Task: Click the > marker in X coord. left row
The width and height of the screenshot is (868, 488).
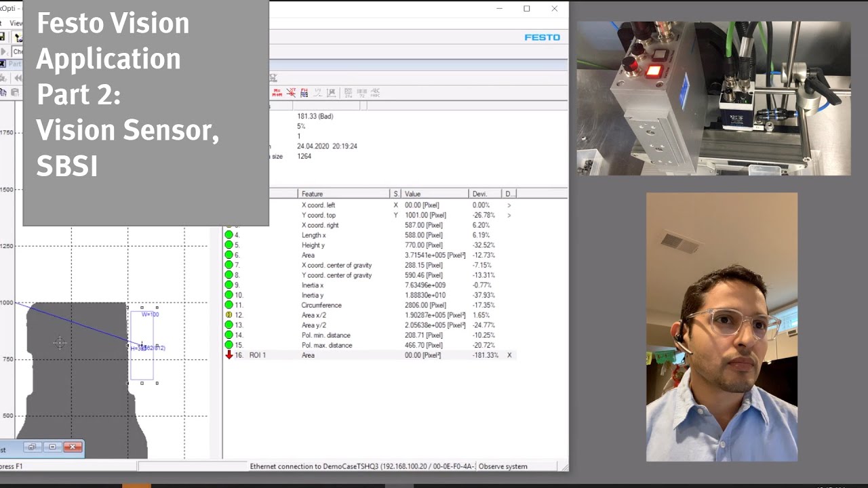Action: (509, 205)
